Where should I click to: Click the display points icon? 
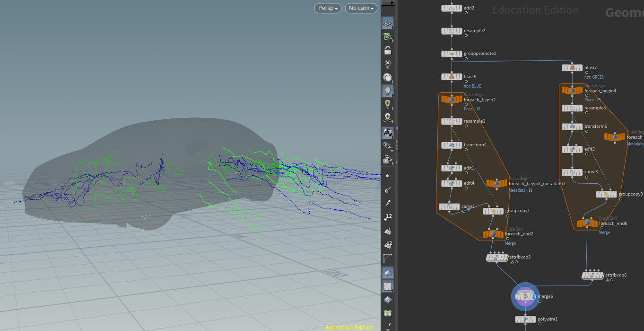click(x=388, y=176)
